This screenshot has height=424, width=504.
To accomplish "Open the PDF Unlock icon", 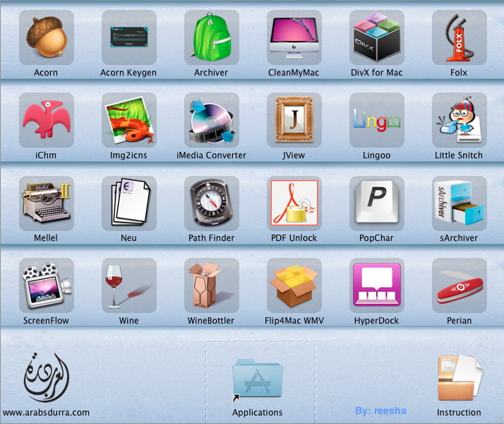I will pos(294,203).
